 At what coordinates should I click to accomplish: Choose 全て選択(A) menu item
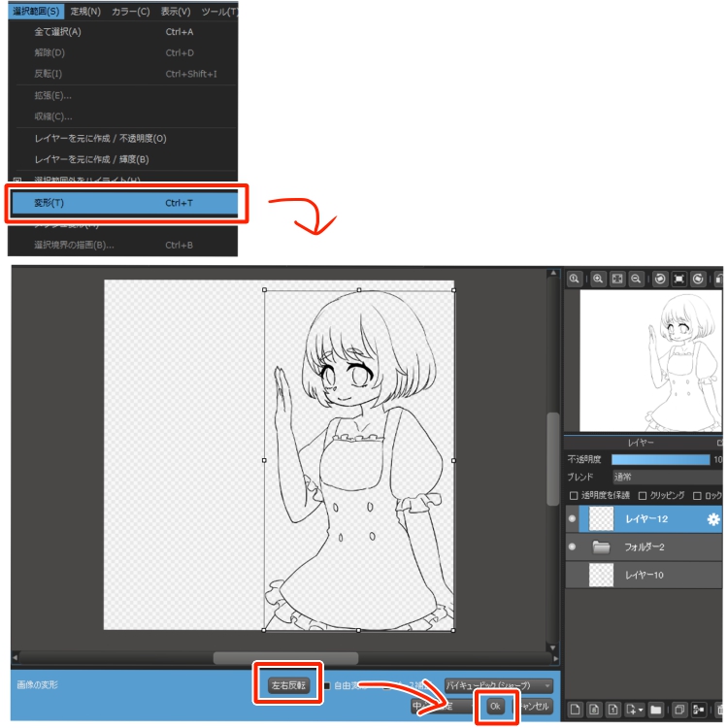[x=123, y=32]
